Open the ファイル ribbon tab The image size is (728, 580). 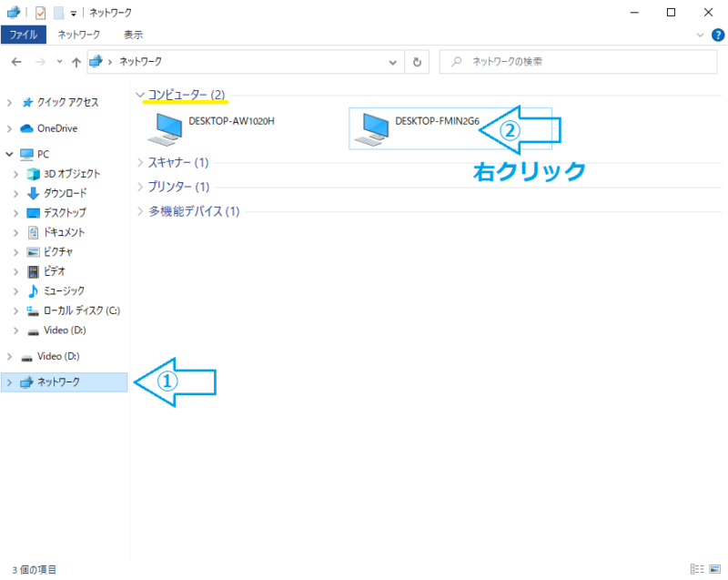pos(24,35)
